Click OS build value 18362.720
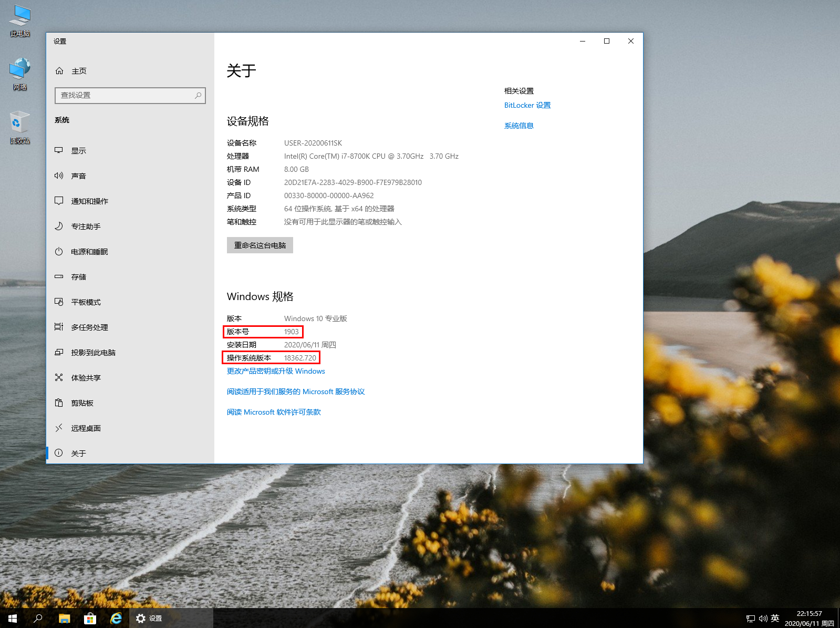 tap(300, 358)
